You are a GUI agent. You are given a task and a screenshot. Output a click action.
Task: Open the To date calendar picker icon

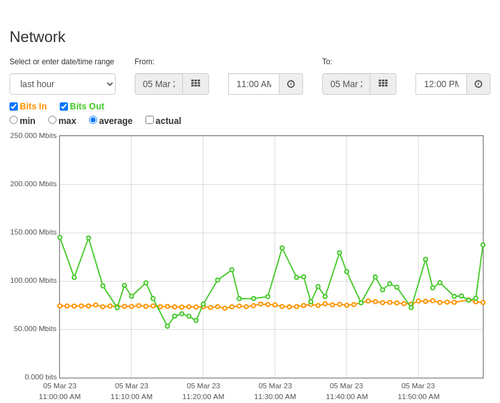383,84
